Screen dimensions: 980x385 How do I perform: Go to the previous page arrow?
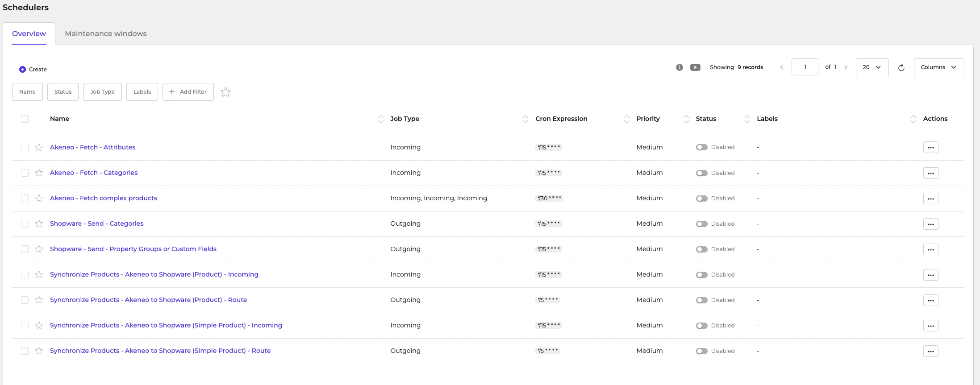[781, 67]
